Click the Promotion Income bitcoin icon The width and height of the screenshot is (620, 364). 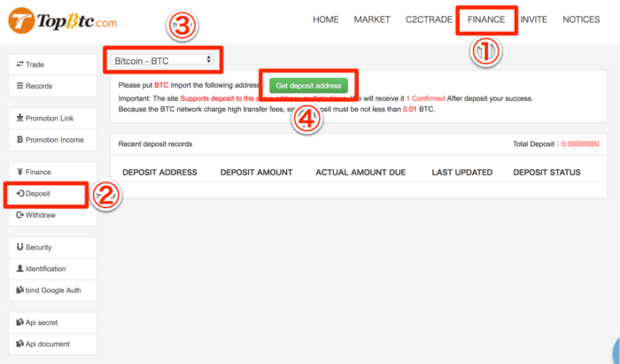[x=19, y=140]
